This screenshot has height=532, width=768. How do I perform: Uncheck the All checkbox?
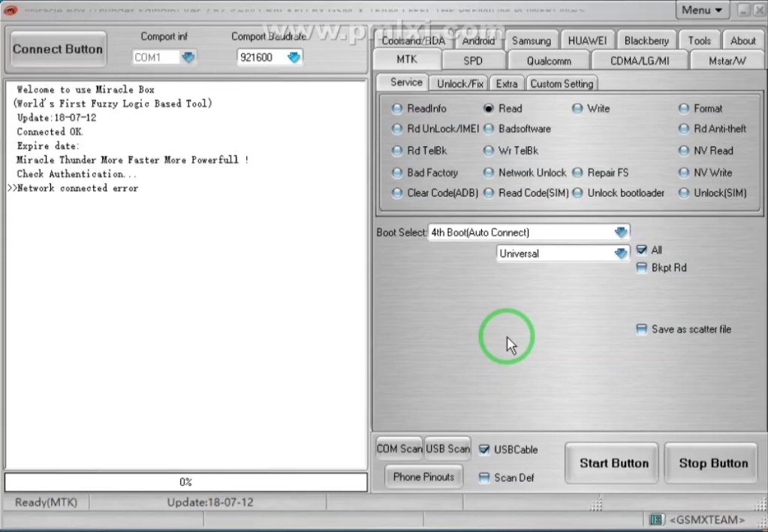[641, 250]
